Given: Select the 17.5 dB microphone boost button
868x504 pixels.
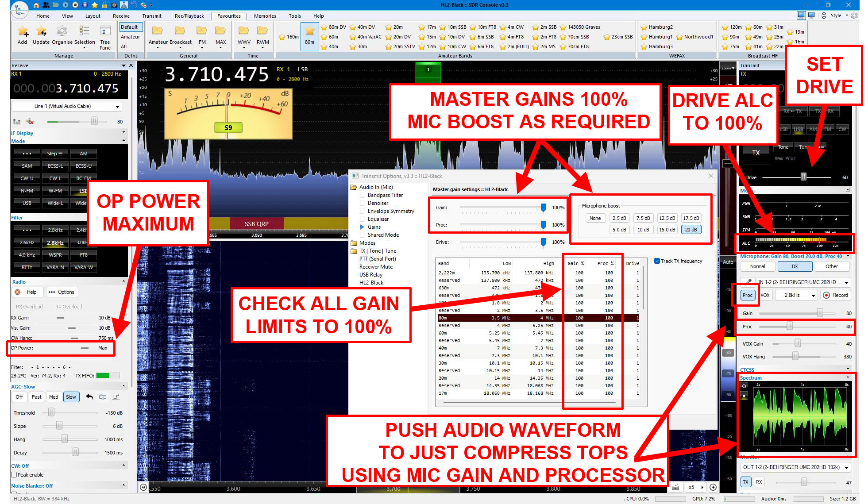Looking at the screenshot, I should [691, 218].
